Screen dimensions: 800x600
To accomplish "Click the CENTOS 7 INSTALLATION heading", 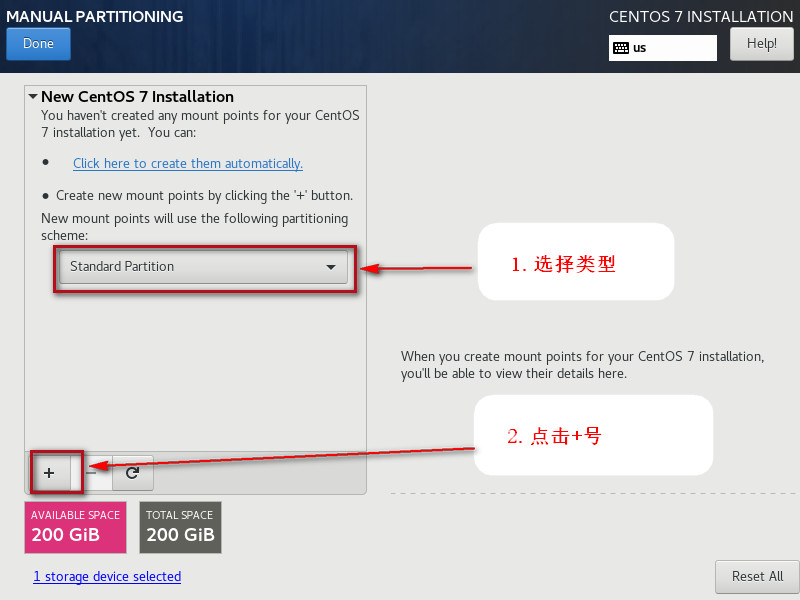I will click(701, 17).
